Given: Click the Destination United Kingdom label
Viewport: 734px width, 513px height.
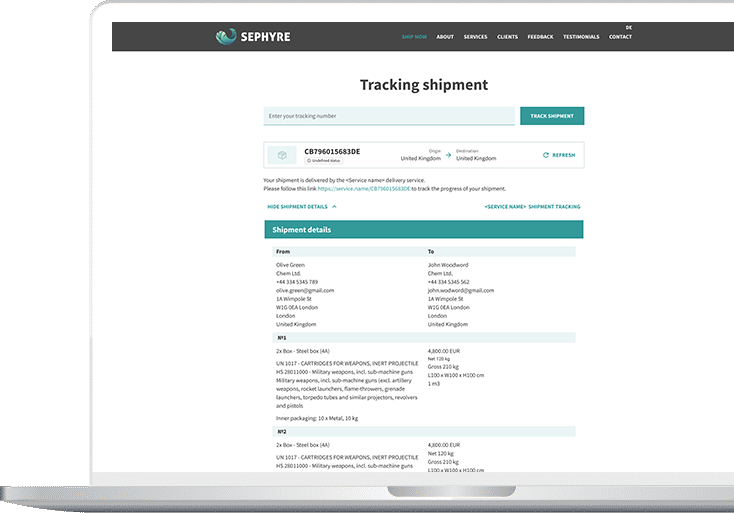Looking at the screenshot, I should [x=476, y=158].
